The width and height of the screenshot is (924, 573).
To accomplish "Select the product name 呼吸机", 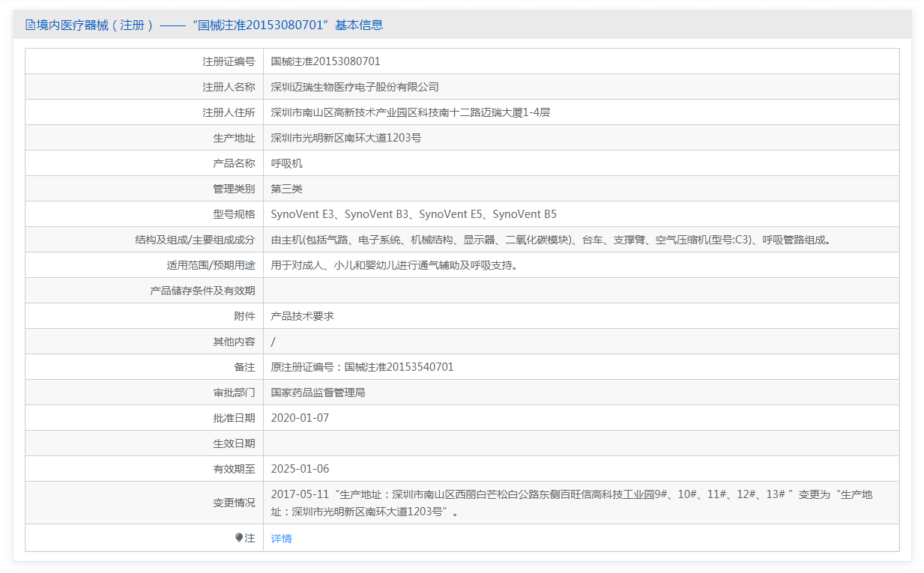I will [287, 163].
